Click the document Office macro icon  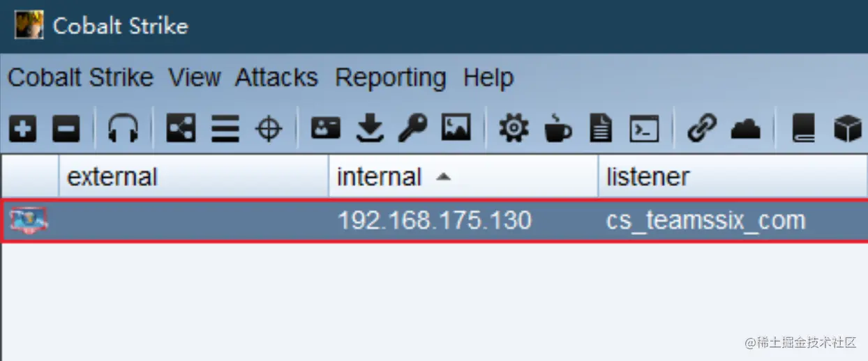point(601,129)
